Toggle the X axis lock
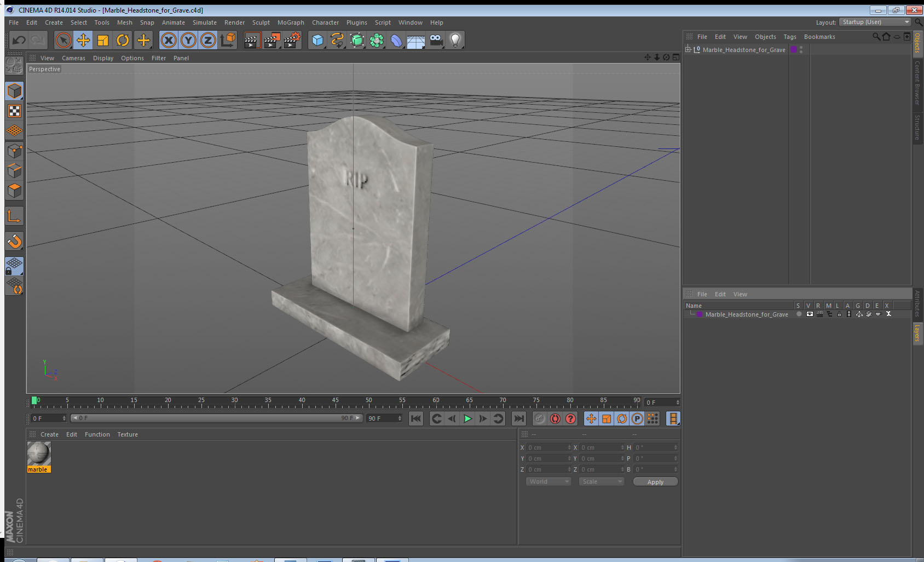 (x=169, y=40)
